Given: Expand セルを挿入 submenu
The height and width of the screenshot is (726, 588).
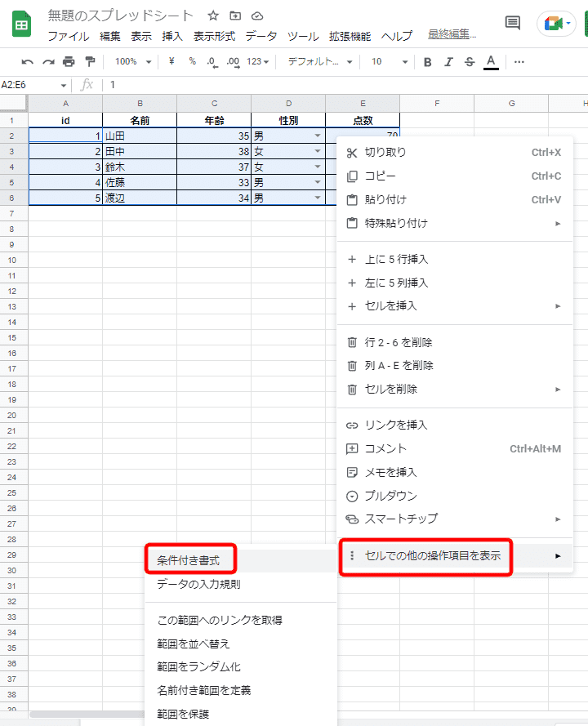Looking at the screenshot, I should pyautogui.click(x=454, y=306).
